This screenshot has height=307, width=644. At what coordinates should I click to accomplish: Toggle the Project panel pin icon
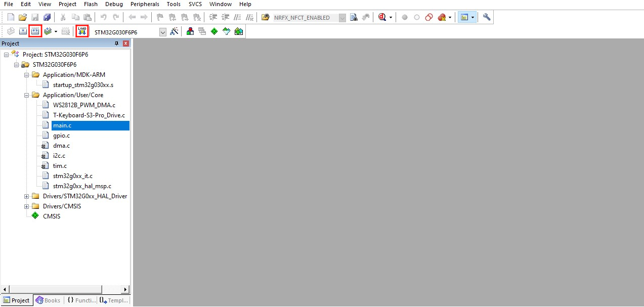pos(117,43)
